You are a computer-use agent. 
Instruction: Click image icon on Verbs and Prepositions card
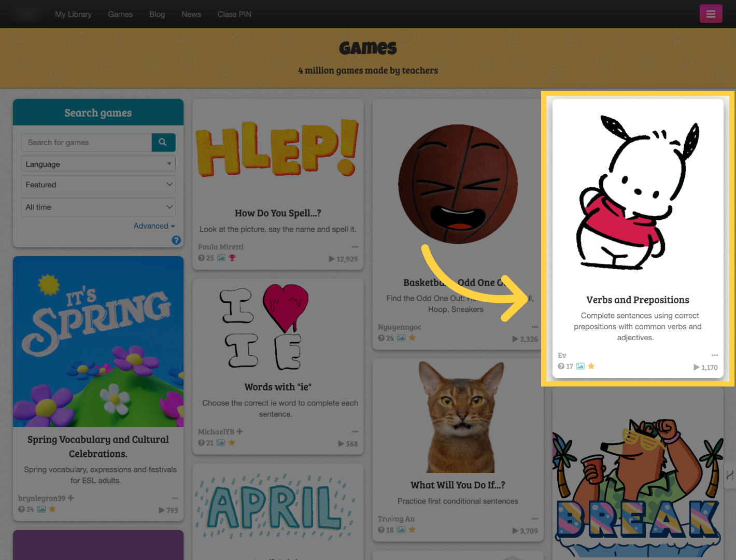coord(581,366)
